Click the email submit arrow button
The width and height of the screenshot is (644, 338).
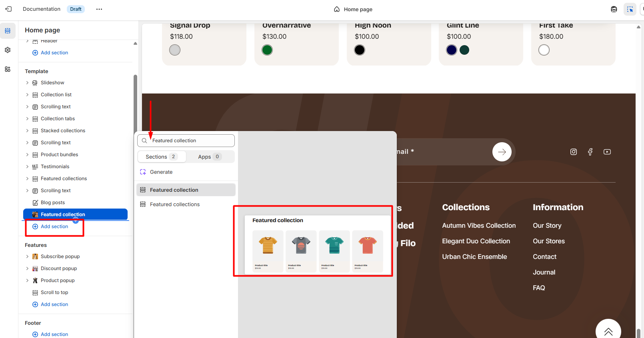pos(502,152)
